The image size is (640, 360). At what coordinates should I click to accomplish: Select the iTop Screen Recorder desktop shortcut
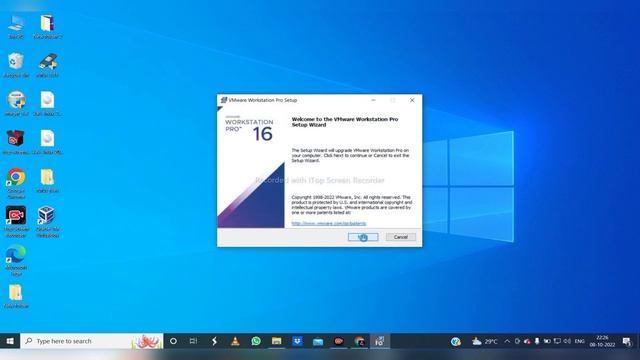16,222
